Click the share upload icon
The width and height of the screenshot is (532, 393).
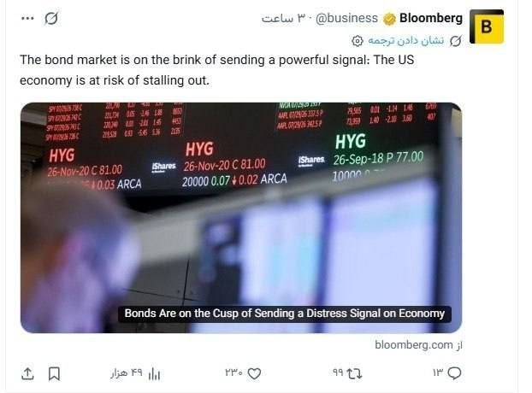tap(27, 373)
